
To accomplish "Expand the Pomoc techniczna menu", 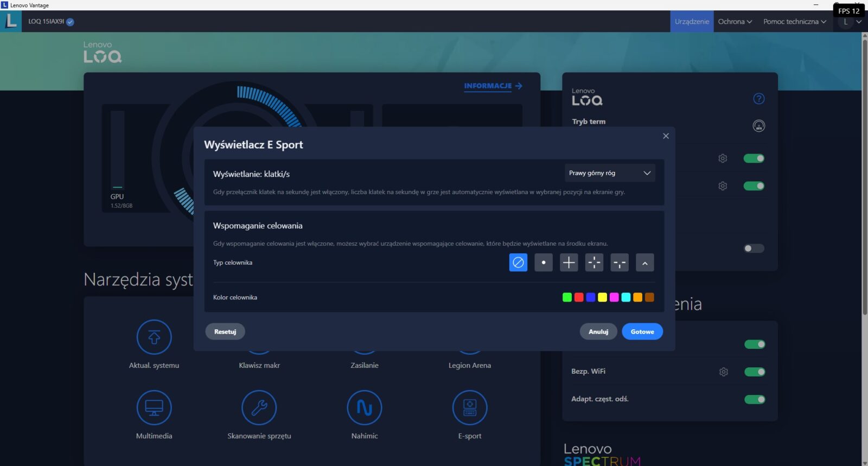I will pos(794,22).
